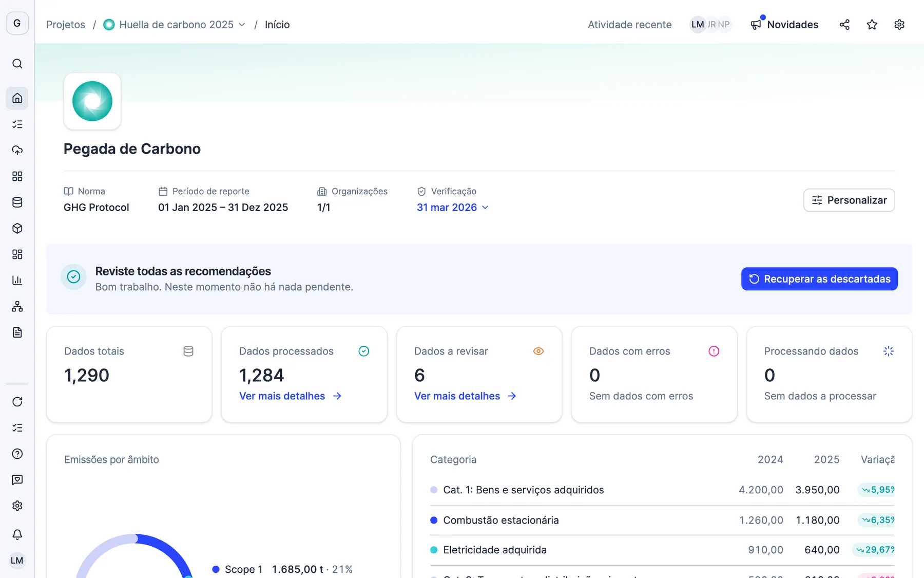Select the Combustão estacionária category row
Screen dimensions: 924x578
(x=662, y=520)
